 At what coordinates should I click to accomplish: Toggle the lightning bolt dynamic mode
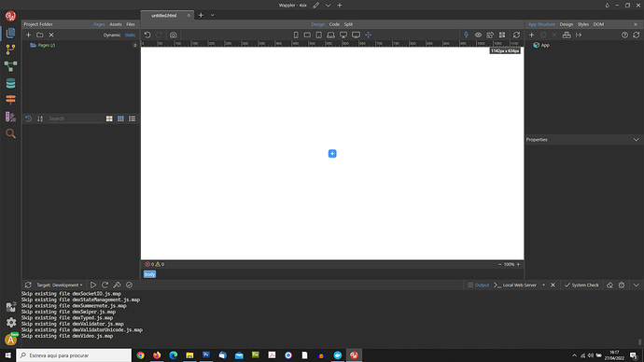466,35
